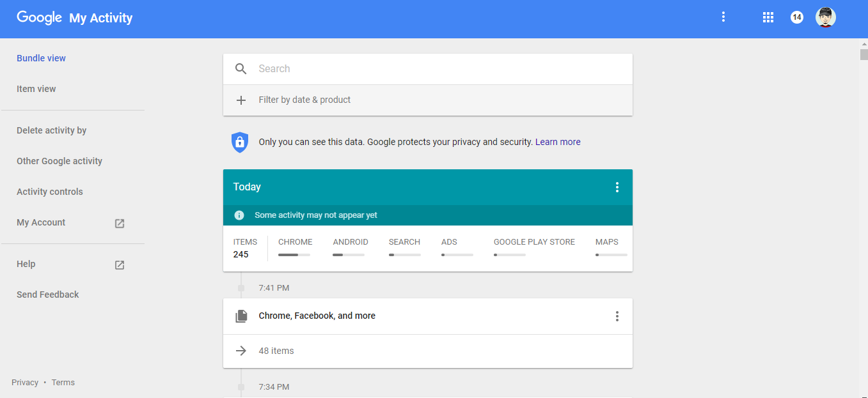Screen dimensions: 868x398
Task: Open the Terms link
Action: pos(63,383)
